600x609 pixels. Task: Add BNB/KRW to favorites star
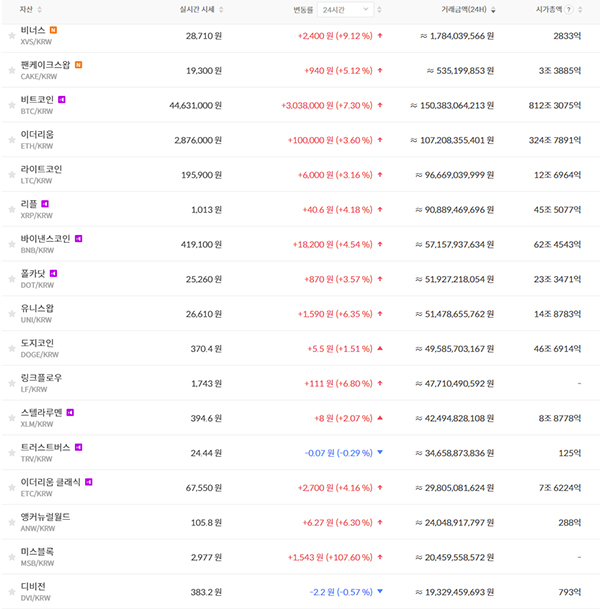(x=12, y=244)
